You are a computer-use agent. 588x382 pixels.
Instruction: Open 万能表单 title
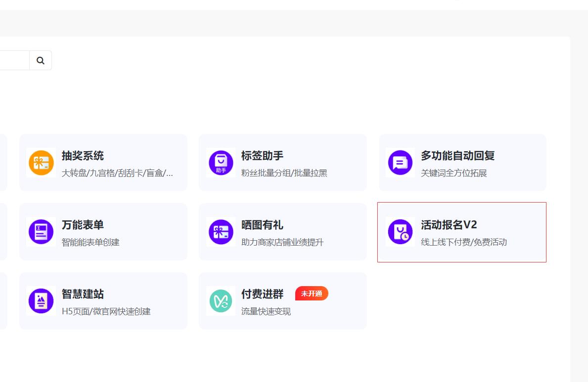point(83,225)
